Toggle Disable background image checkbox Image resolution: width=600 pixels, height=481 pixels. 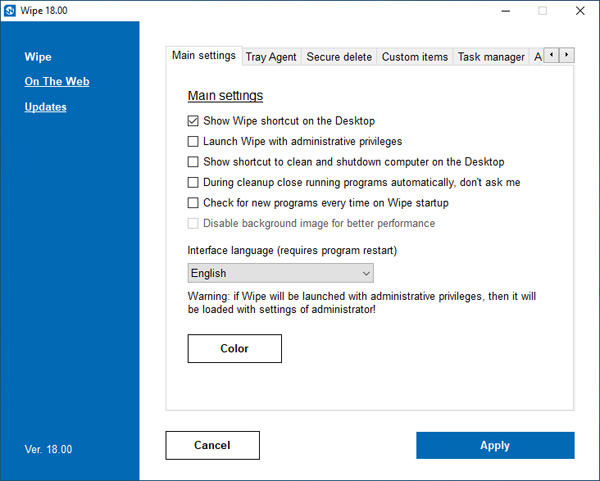point(193,223)
